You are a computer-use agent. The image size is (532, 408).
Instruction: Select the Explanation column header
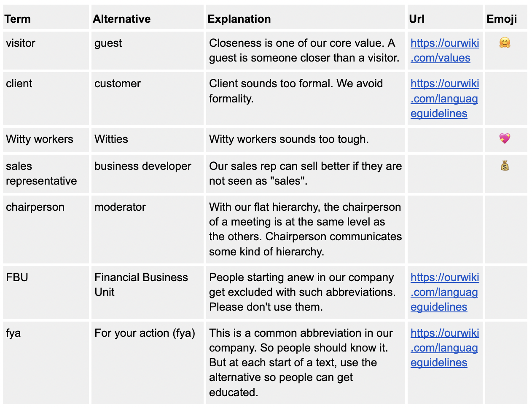[x=239, y=19]
